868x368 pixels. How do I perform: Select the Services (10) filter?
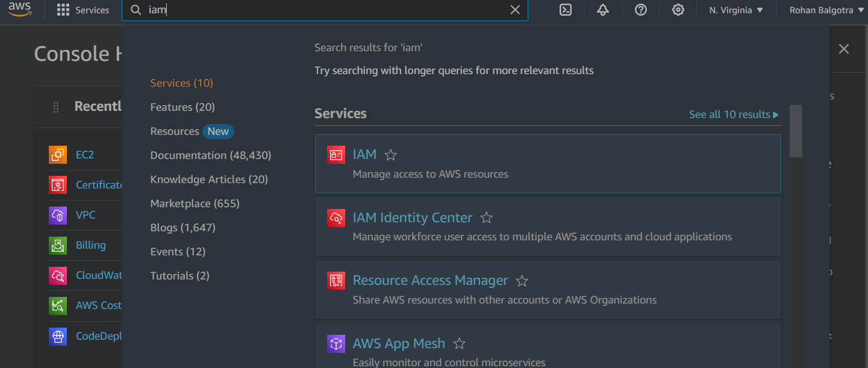coord(181,83)
